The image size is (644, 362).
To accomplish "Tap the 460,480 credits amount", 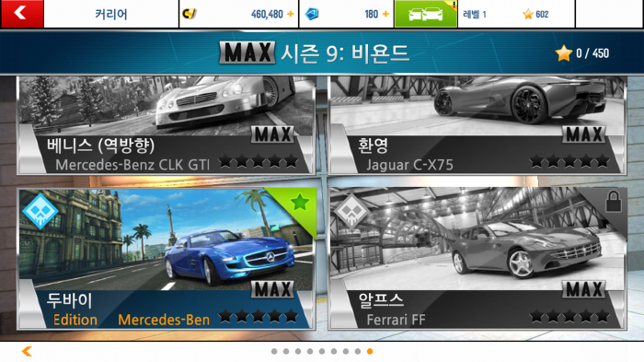I will point(267,15).
